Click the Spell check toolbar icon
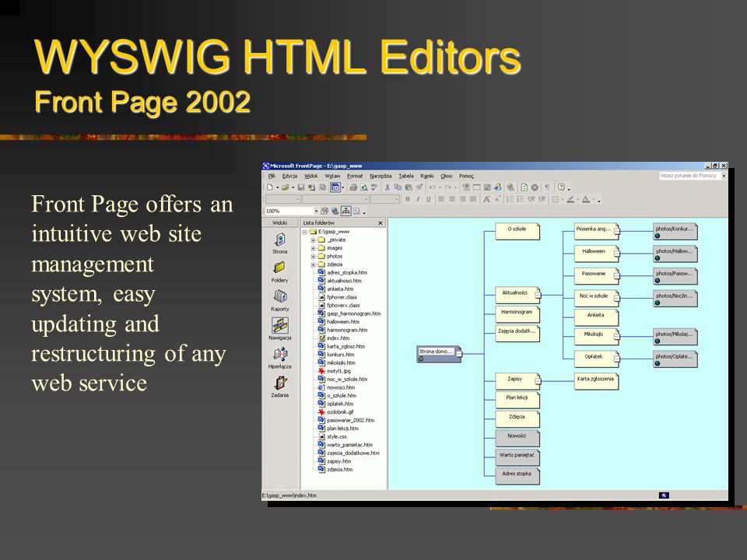747x560 pixels. 374,187
